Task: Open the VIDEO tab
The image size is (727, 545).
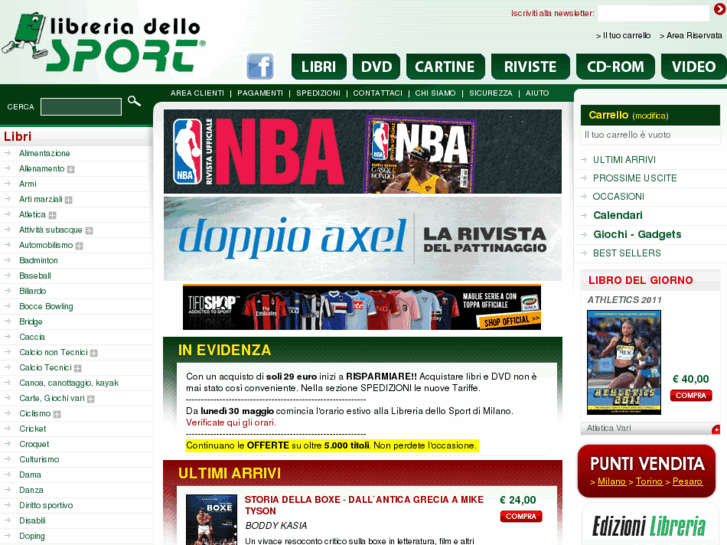Action: pos(694,67)
